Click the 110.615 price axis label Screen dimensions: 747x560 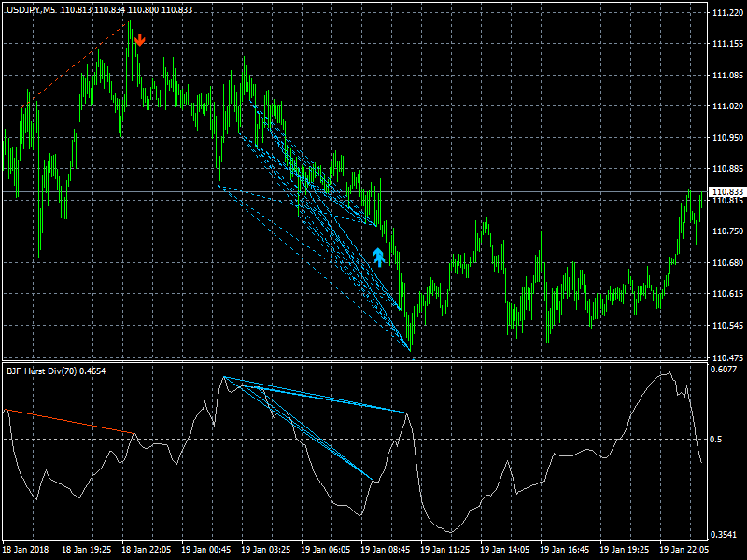point(727,294)
